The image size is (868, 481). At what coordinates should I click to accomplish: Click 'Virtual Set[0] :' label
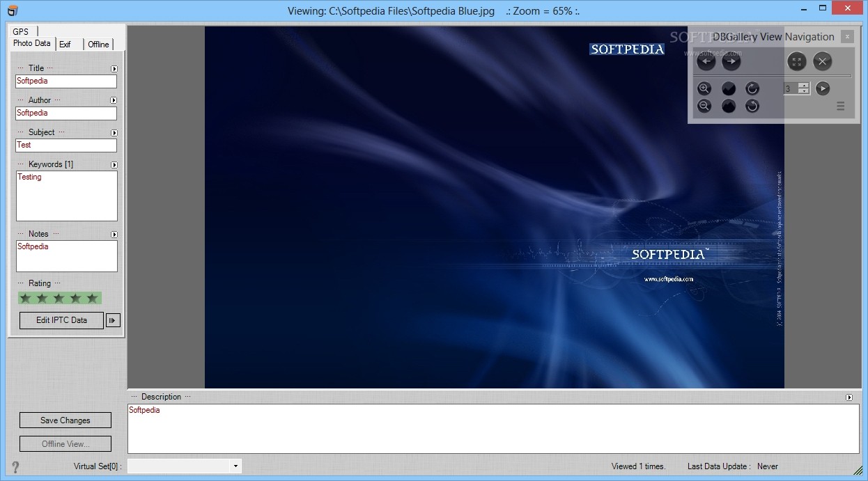point(98,466)
